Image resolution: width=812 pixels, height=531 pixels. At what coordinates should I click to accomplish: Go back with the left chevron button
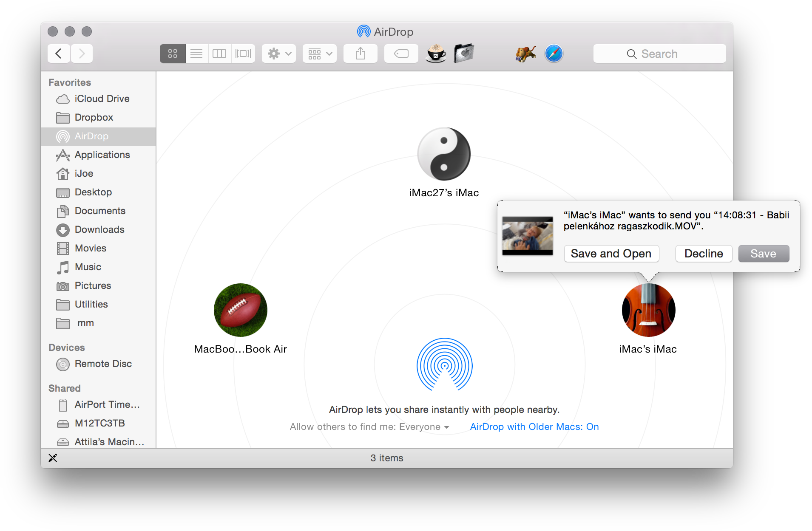[x=59, y=54]
